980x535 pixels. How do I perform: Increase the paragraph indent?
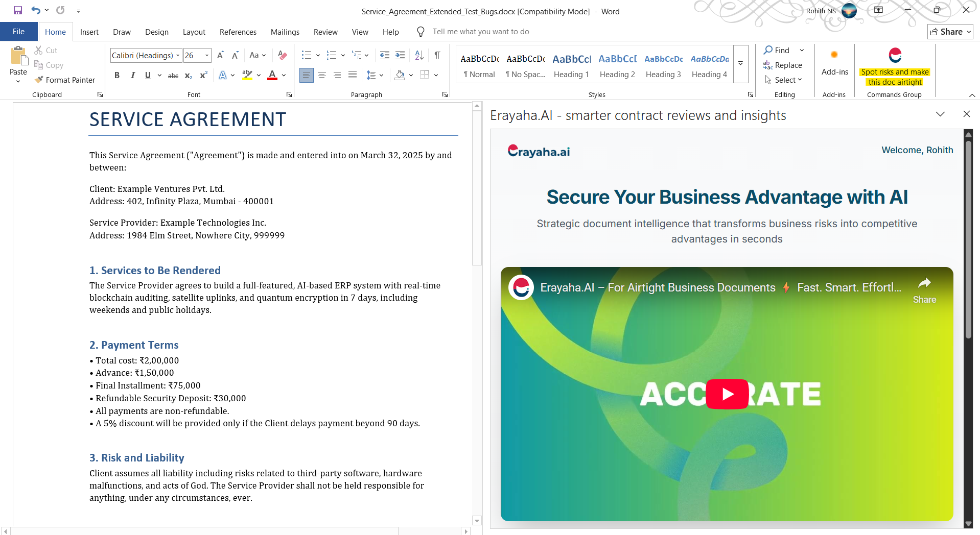coord(400,55)
